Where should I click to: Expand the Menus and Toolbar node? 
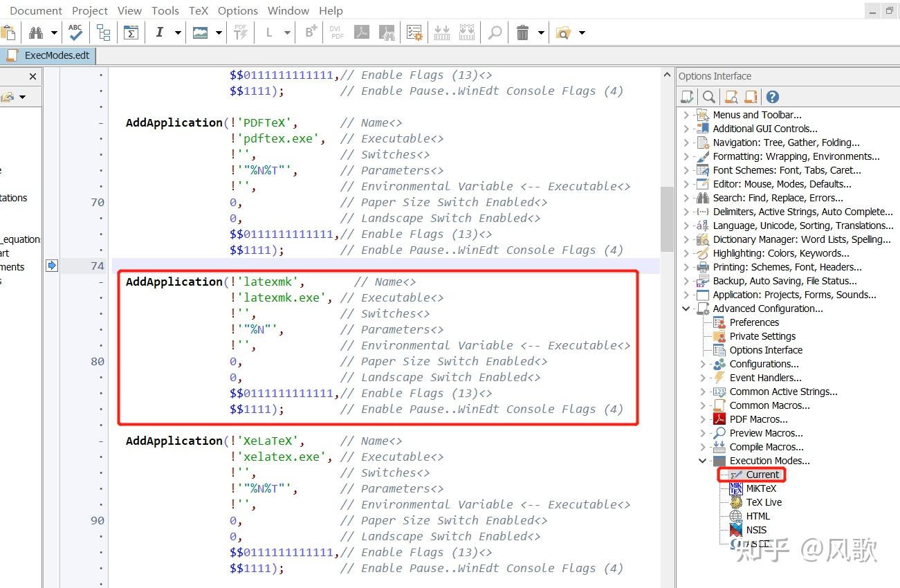pyautogui.click(x=686, y=115)
